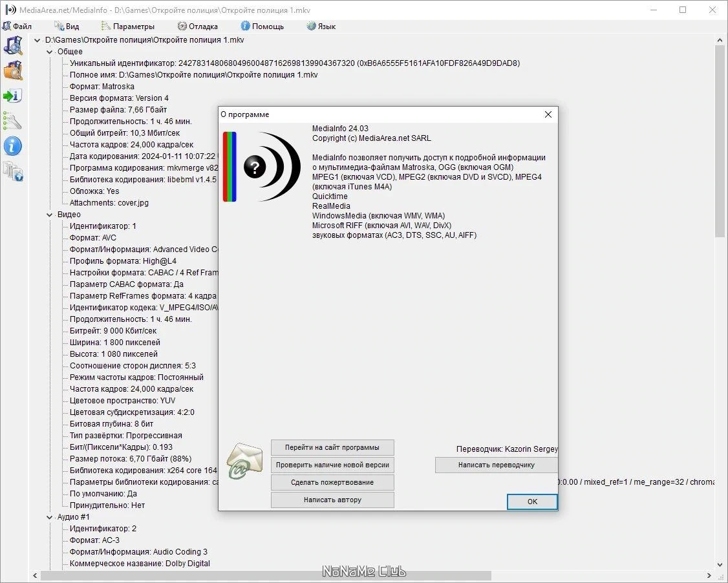Image resolution: width=728 pixels, height=583 pixels.
Task: Open the Отладка menu
Action: point(198,26)
